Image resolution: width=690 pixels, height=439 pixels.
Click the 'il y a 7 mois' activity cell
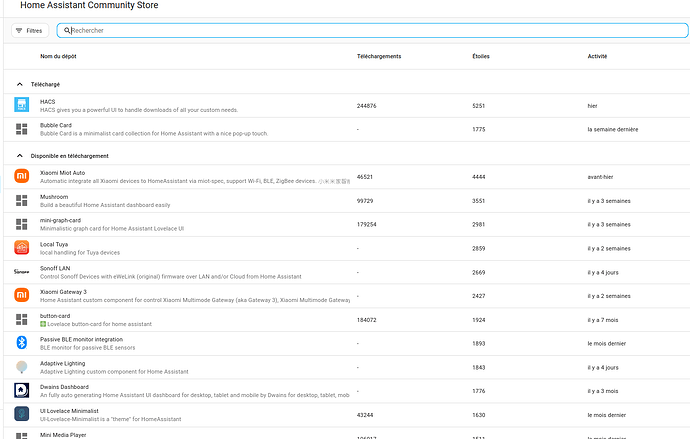pos(603,320)
